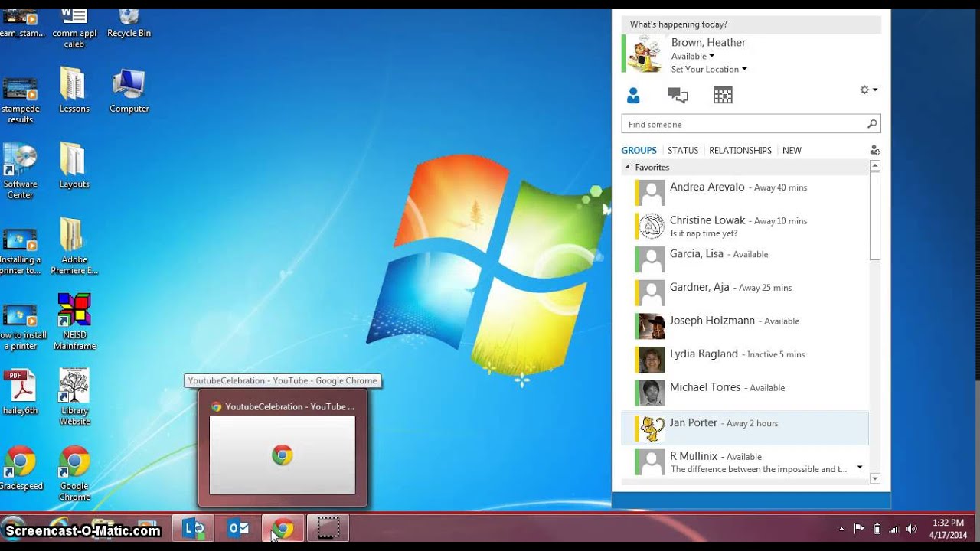The height and width of the screenshot is (551, 980).
Task: Click the magnifier icon in Find someone
Action: point(871,124)
